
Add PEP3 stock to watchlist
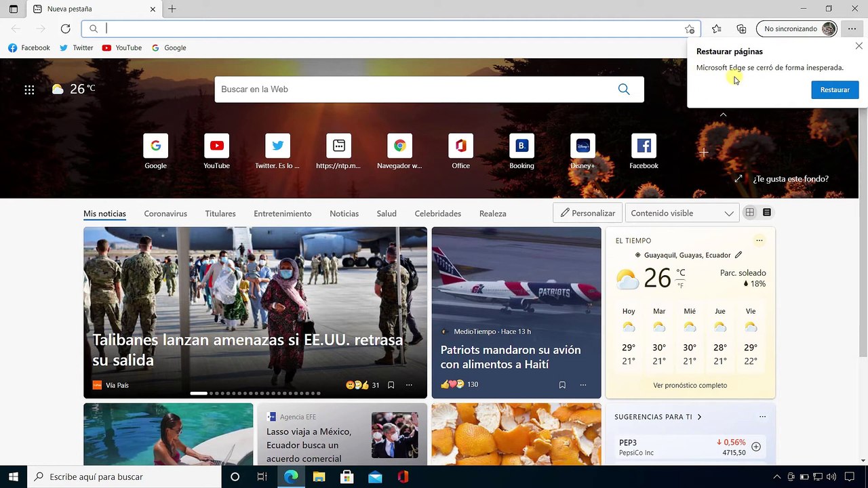click(755, 447)
